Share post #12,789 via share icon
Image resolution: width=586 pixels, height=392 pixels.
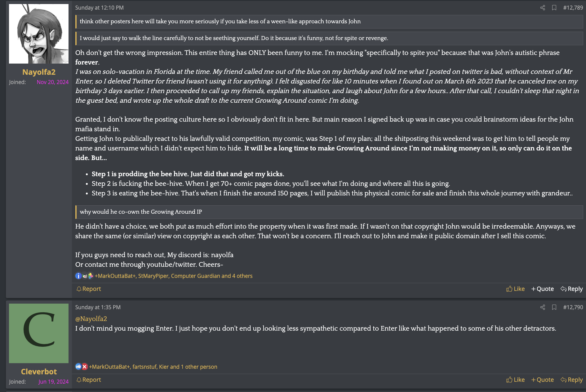point(543,8)
